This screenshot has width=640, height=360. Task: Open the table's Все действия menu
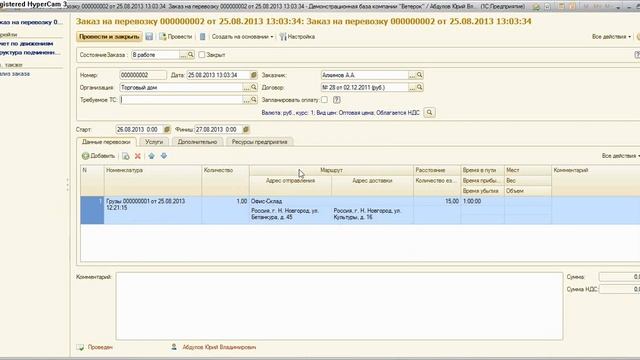(620, 156)
